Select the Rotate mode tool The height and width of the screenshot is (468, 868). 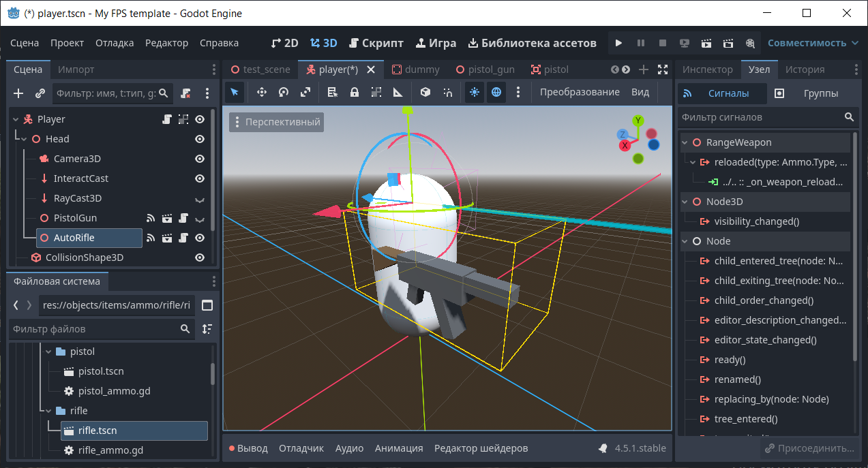coord(283,92)
